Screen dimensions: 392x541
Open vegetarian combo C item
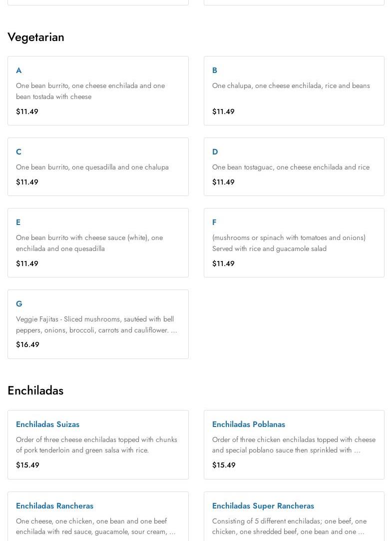[18, 152]
